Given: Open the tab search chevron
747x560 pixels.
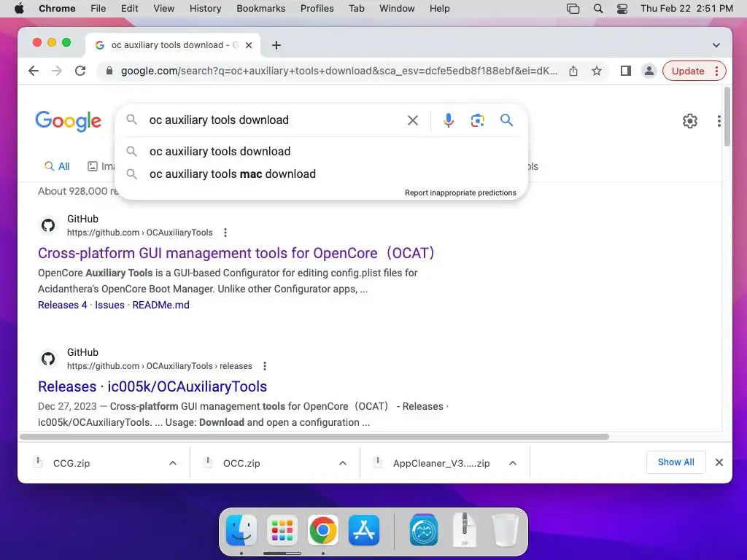Looking at the screenshot, I should pos(716,45).
